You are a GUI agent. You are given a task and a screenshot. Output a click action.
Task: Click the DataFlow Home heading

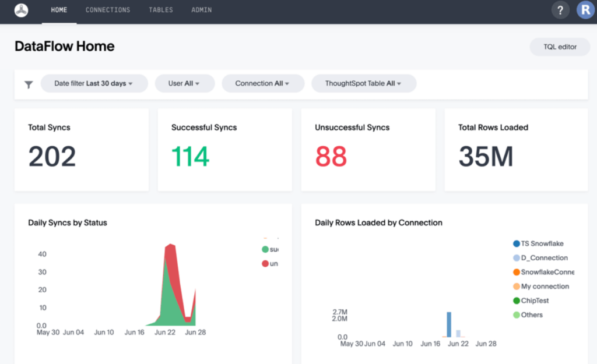click(64, 47)
